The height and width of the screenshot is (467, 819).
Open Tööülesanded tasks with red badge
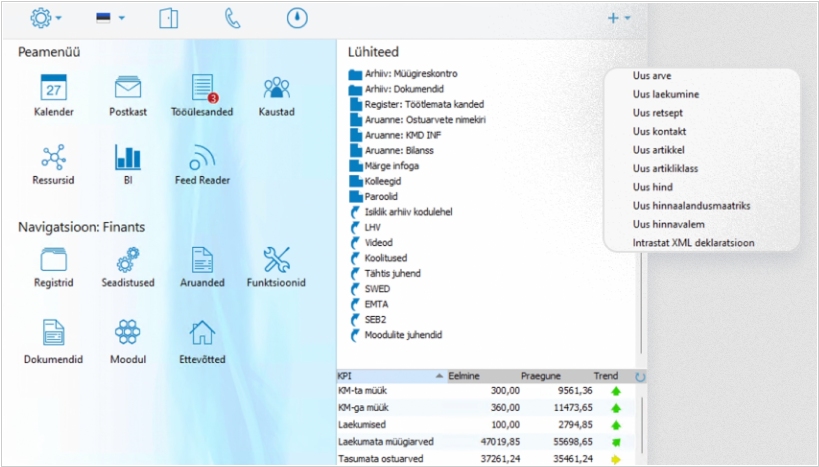tap(202, 89)
